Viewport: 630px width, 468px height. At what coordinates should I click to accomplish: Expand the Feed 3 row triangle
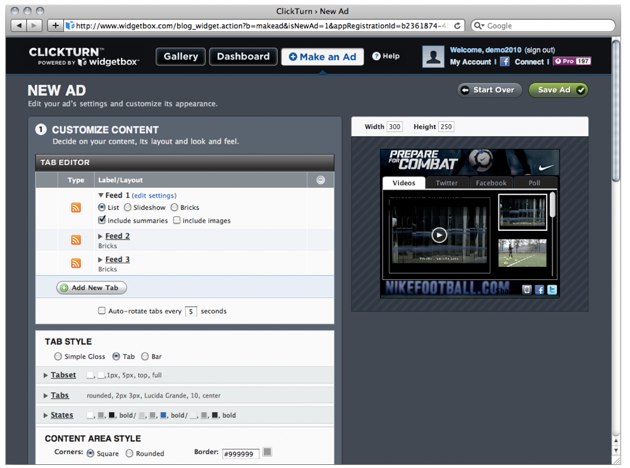point(100,260)
